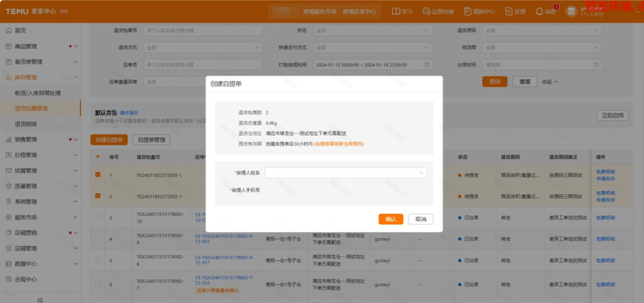644x303 pixels.
Task: Open the 规则中心 icon
Action: [x=468, y=11]
